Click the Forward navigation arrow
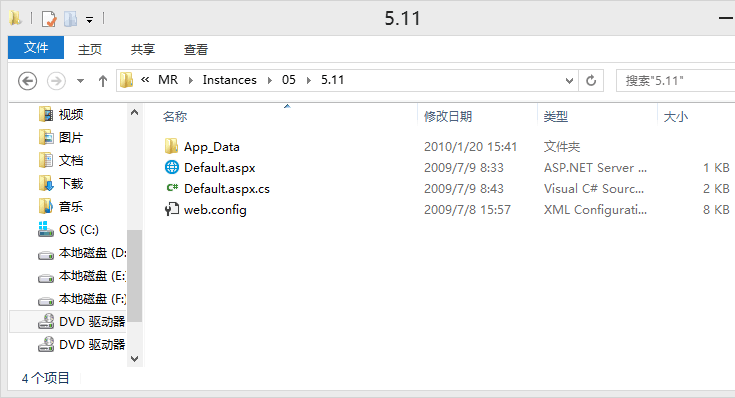The width and height of the screenshot is (735, 398). pyautogui.click(x=56, y=81)
